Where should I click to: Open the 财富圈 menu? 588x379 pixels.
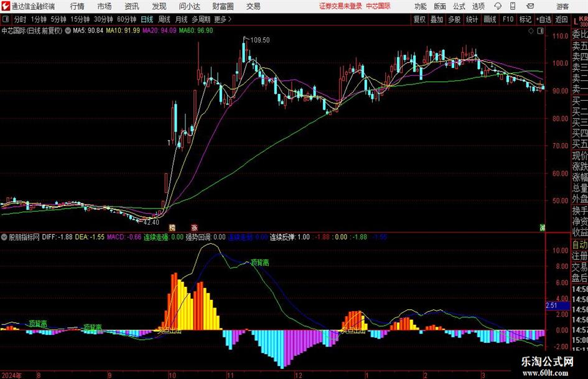pyautogui.click(x=223, y=6)
